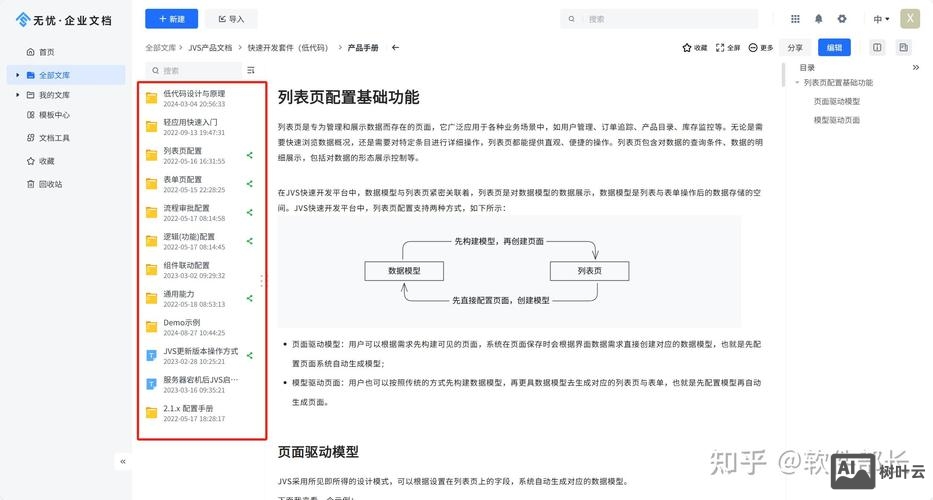The height and width of the screenshot is (500, 933).
Task: Jump to 模型驱动页面 in outline
Action: [x=837, y=120]
